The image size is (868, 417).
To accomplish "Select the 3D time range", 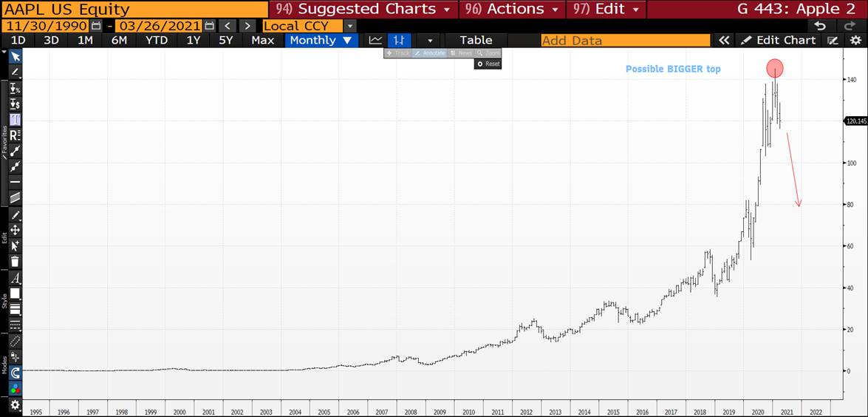I will click(52, 41).
